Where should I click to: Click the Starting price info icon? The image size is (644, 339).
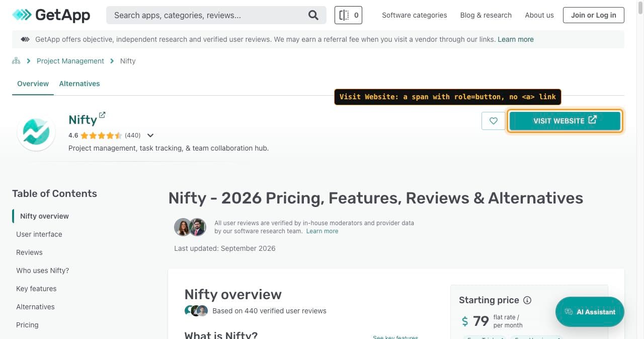(x=527, y=300)
